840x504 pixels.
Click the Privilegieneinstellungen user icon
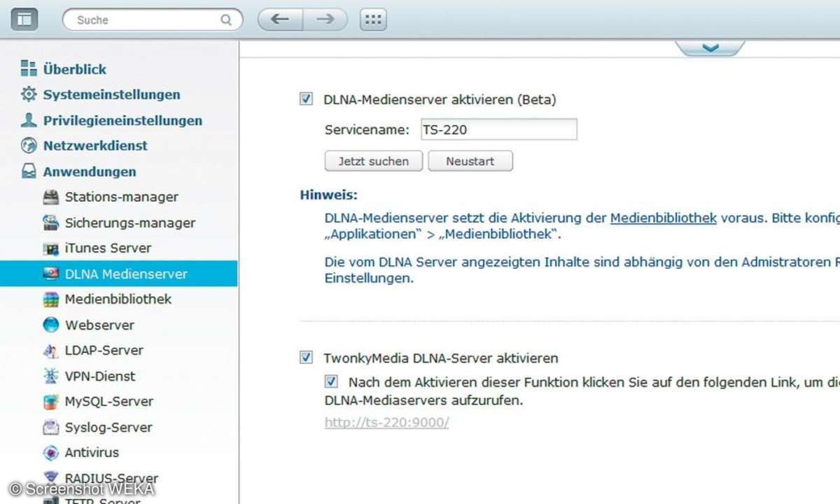pos(29,120)
